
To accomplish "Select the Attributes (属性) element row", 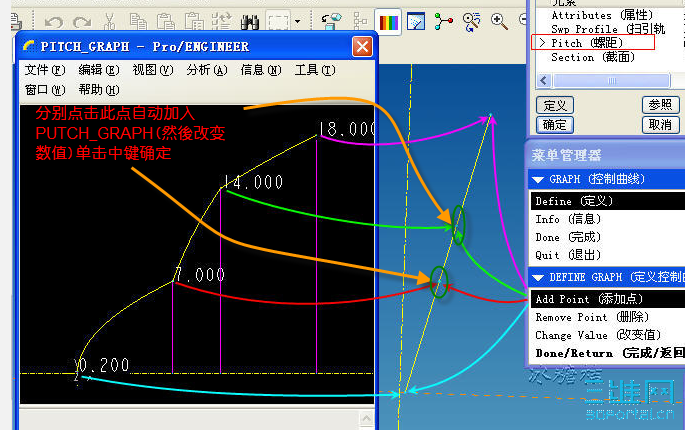I will 602,15.
